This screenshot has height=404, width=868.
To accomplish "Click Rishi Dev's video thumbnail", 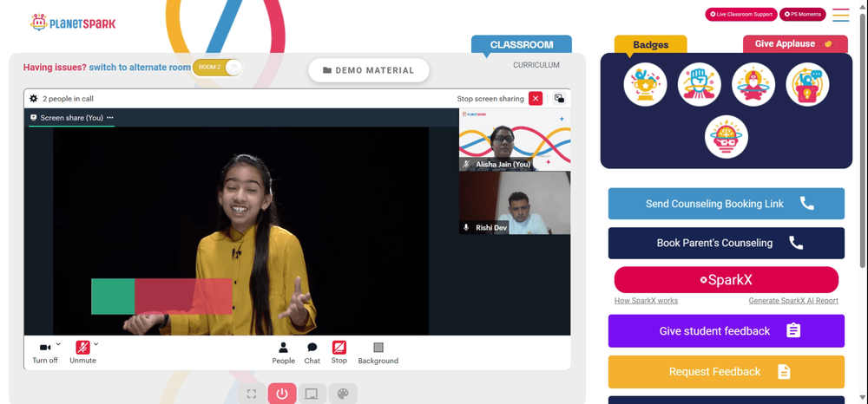I will pos(515,203).
